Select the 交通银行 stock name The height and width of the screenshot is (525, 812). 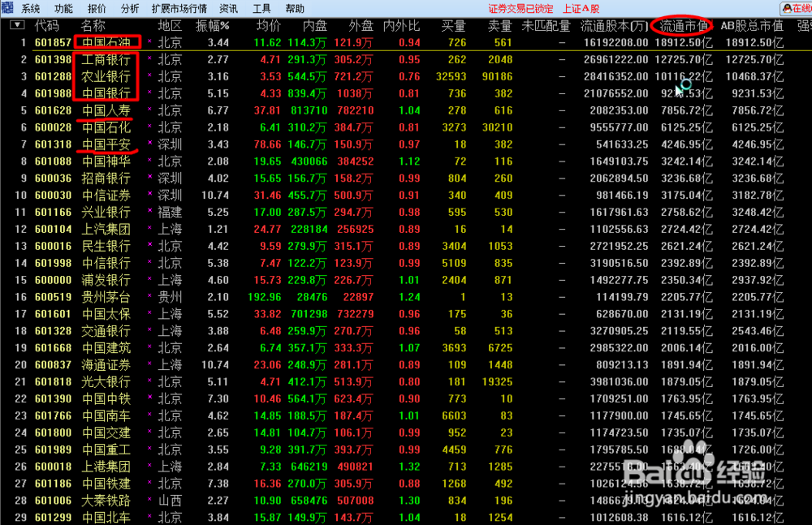tap(106, 331)
